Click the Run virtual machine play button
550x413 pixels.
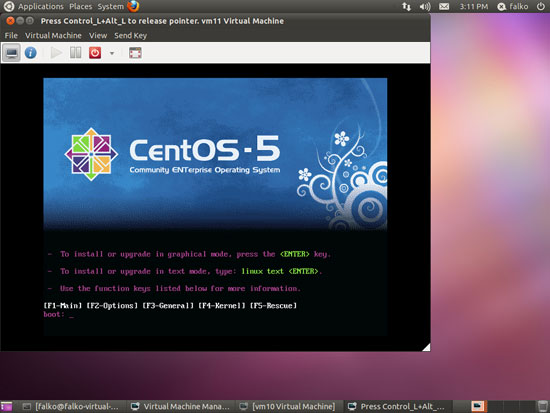[x=56, y=53]
